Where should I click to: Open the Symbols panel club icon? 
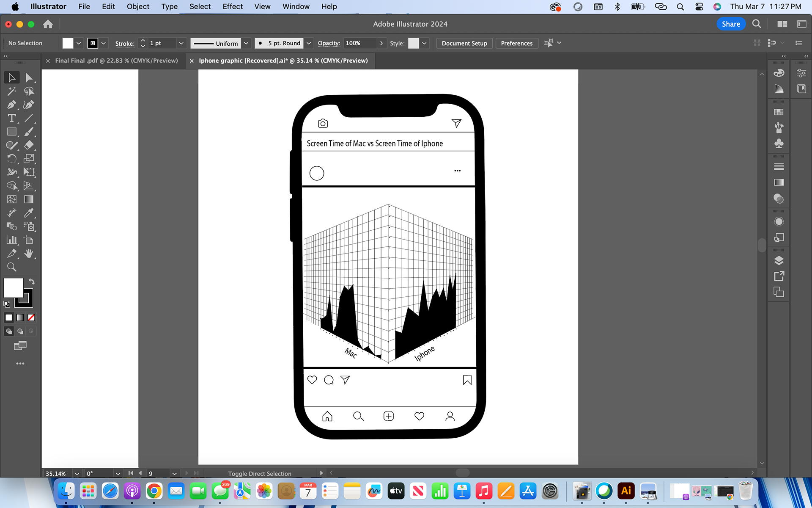[779, 144]
